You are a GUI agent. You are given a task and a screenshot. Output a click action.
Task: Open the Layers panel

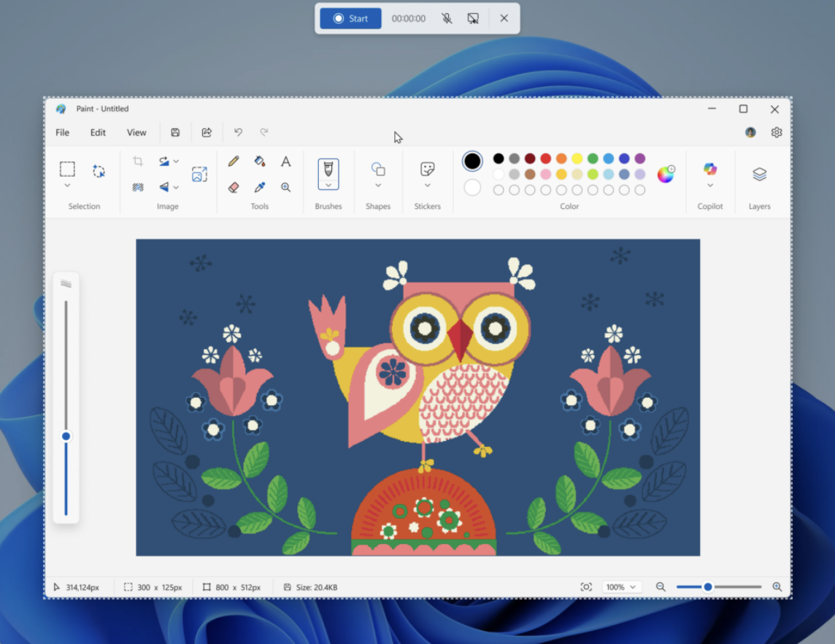click(x=759, y=175)
